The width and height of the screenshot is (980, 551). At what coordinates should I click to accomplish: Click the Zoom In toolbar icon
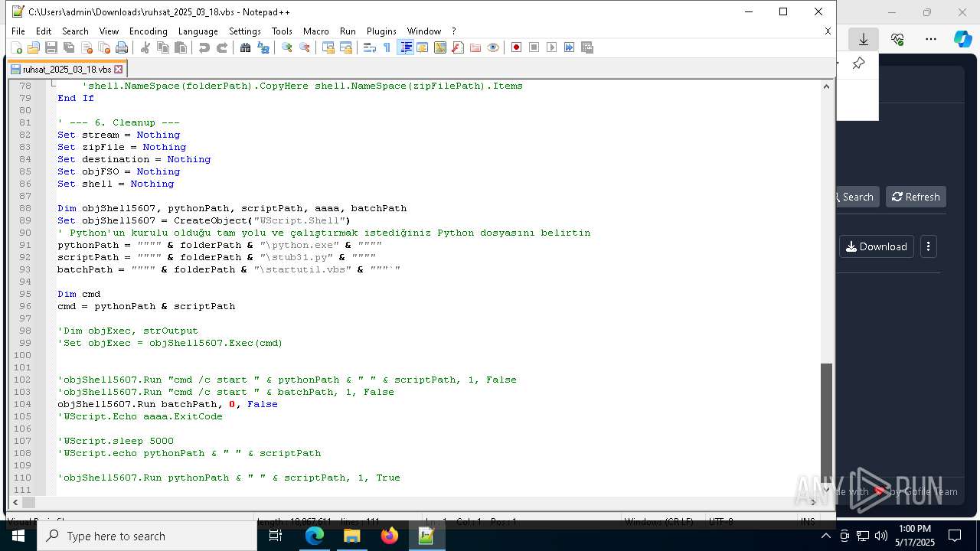pyautogui.click(x=287, y=47)
